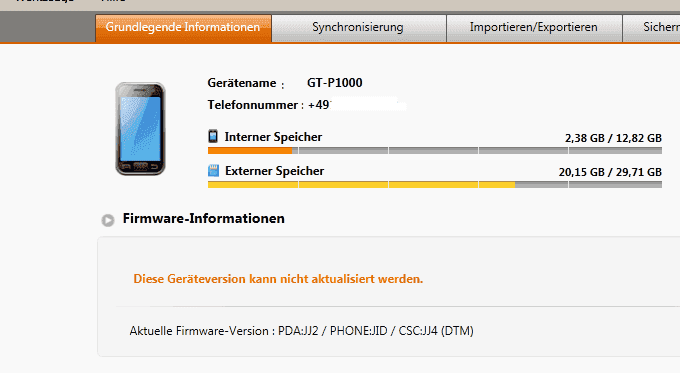This screenshot has height=373, width=680.
Task: Switch to the Synchronisierung tab
Action: coord(358,28)
